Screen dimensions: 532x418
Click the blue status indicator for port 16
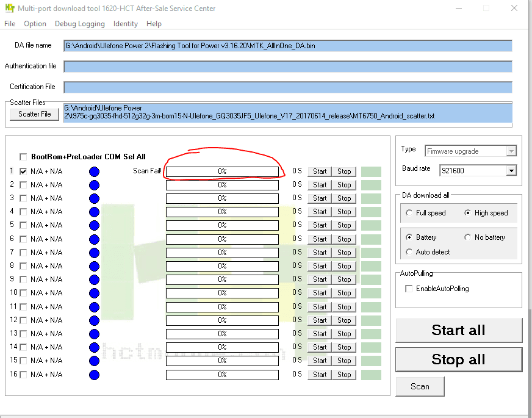(94, 375)
